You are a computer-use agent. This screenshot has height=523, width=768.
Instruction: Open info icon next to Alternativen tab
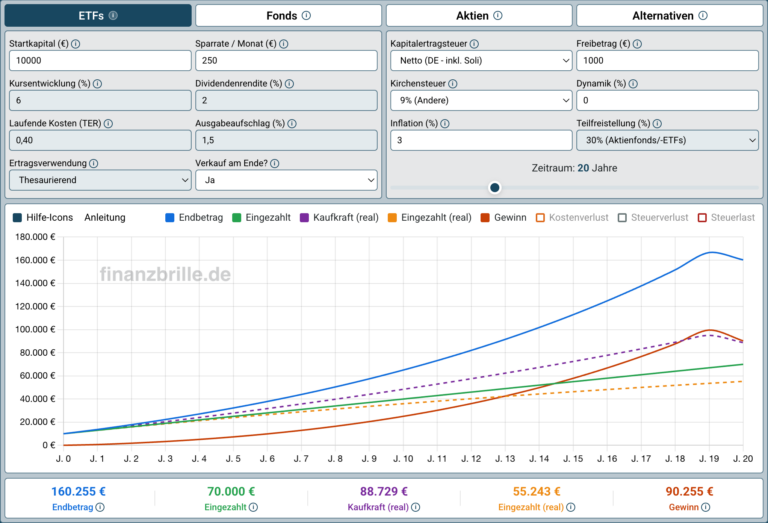tap(703, 16)
